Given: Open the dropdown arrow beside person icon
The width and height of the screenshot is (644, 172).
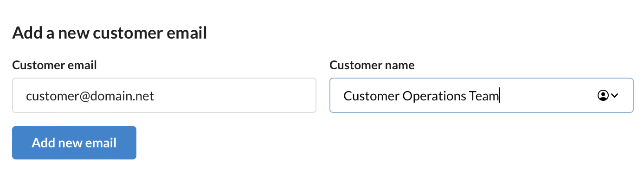Looking at the screenshot, I should 615,96.
